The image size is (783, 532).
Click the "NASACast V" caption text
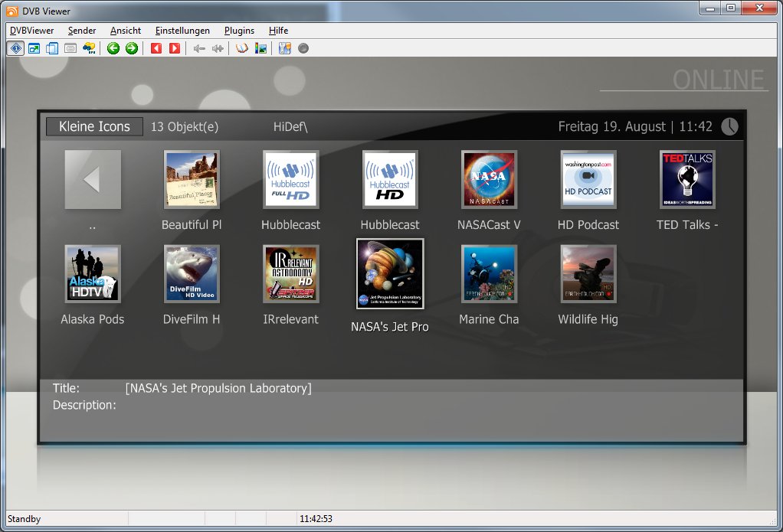[489, 225]
